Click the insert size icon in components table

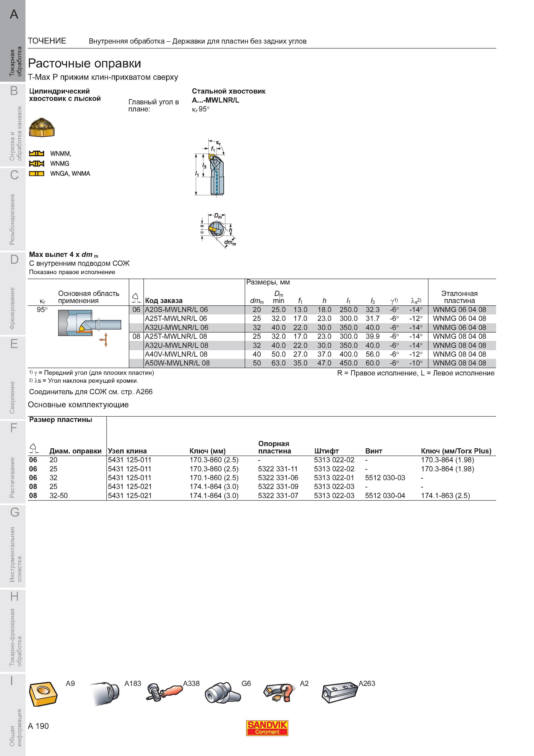(34, 448)
